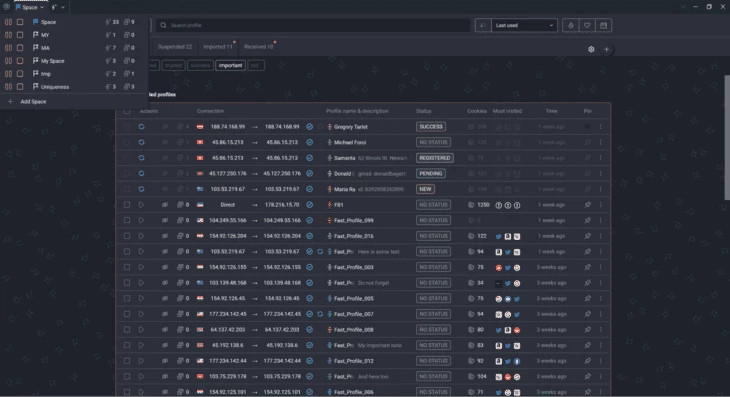Check the Fast_Profile_007 row box
Viewport: 730px width, 397px height.
click(x=127, y=314)
